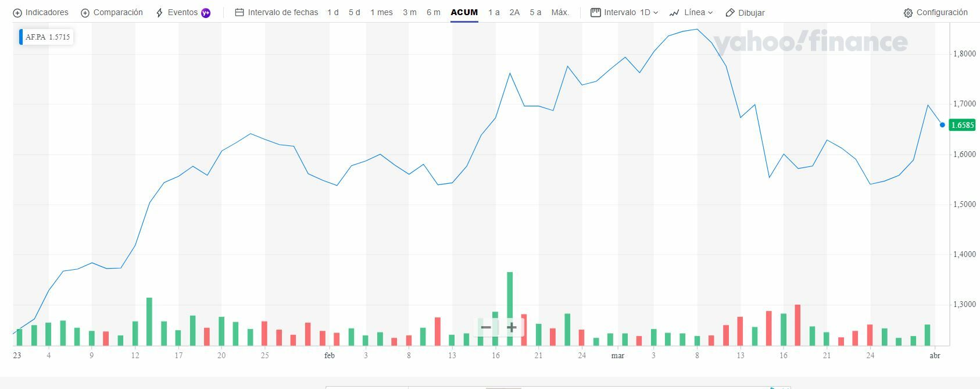Click the Eventos lightning bolt icon
The image size is (980, 389).
[x=159, y=13]
